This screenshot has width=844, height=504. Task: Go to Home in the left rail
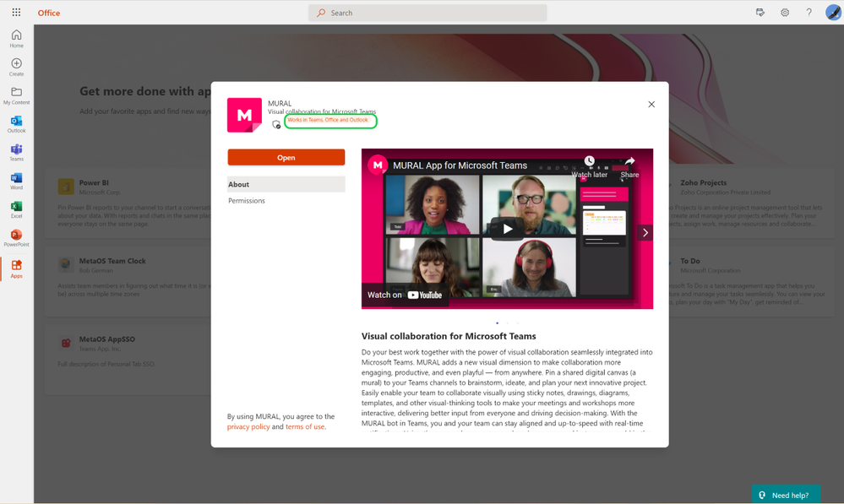click(17, 39)
